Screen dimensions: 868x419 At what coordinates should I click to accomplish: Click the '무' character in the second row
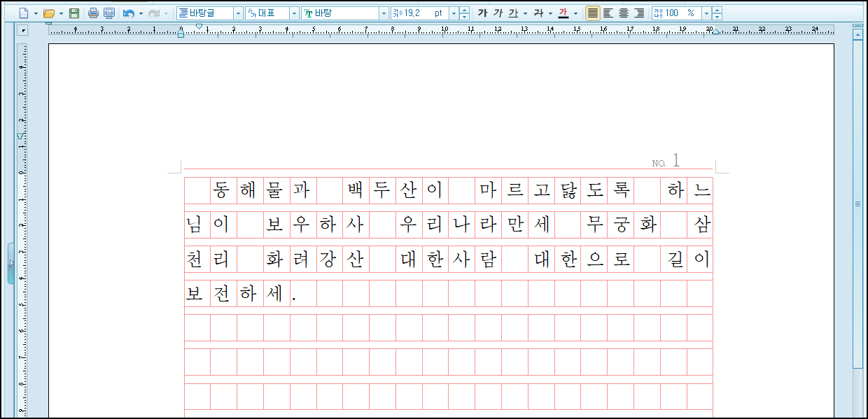click(x=595, y=225)
